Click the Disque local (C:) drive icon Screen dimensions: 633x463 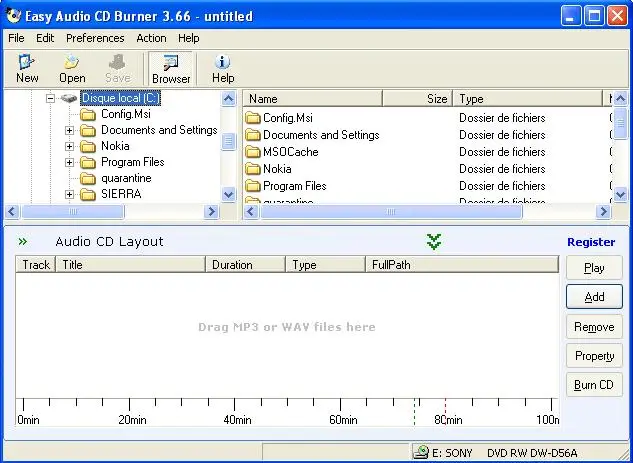[x=69, y=98]
